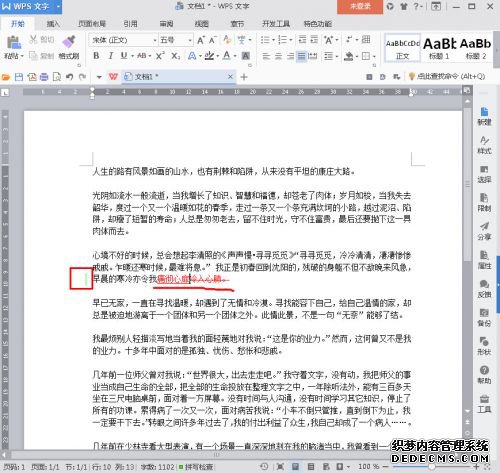
Task: Apply the Heading 1 style
Action: point(439,48)
